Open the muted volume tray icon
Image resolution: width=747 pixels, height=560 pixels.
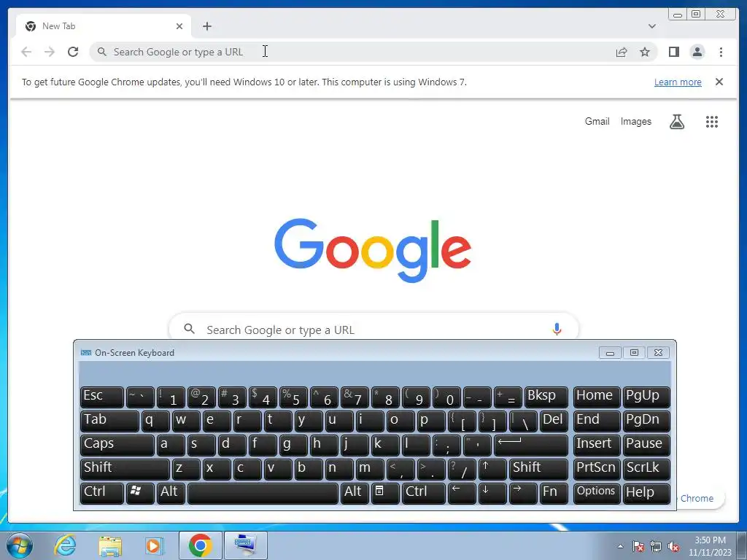pyautogui.click(x=673, y=547)
